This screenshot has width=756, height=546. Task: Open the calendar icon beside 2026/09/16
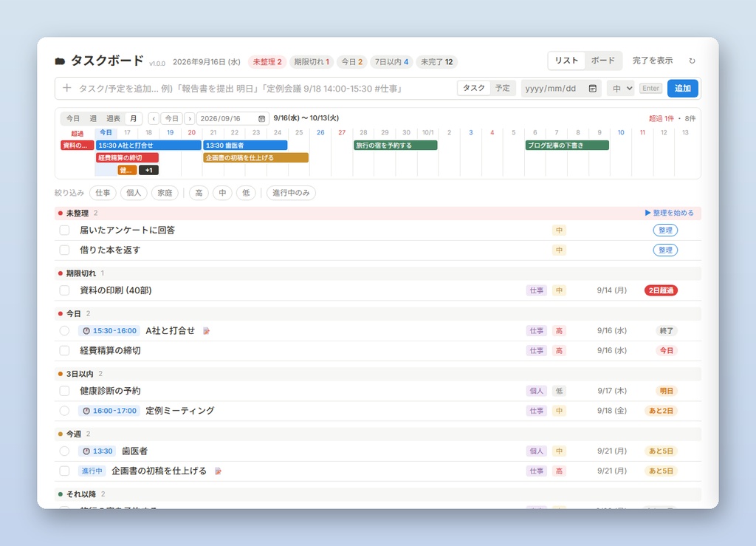click(261, 119)
